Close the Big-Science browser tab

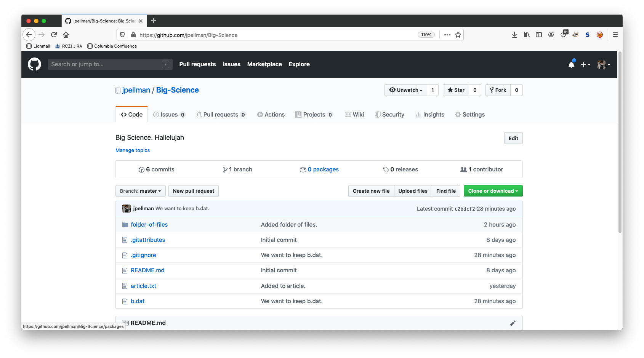[x=141, y=21]
